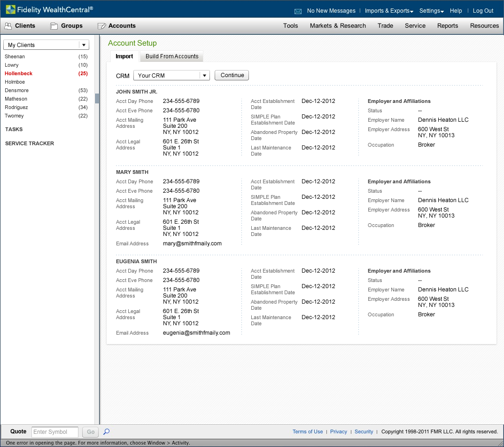Click the Clients people icon

(8, 26)
